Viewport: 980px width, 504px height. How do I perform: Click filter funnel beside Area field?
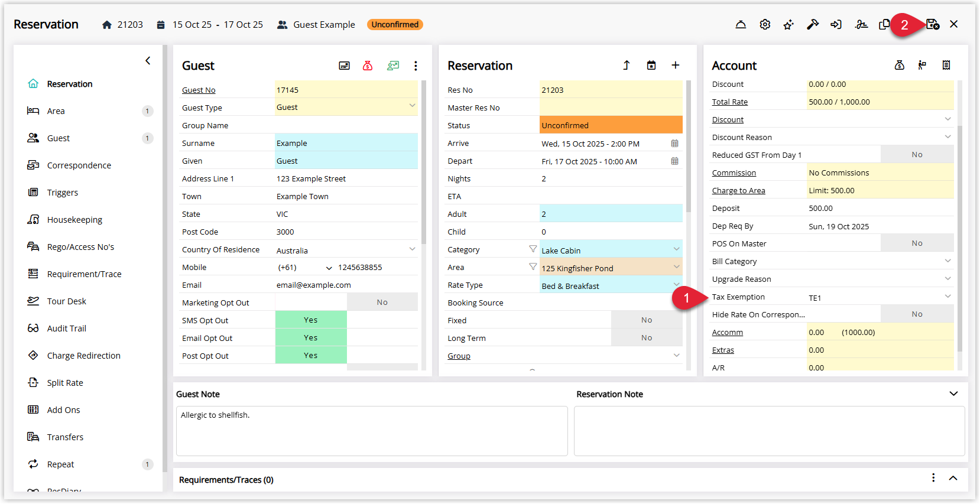[533, 266]
